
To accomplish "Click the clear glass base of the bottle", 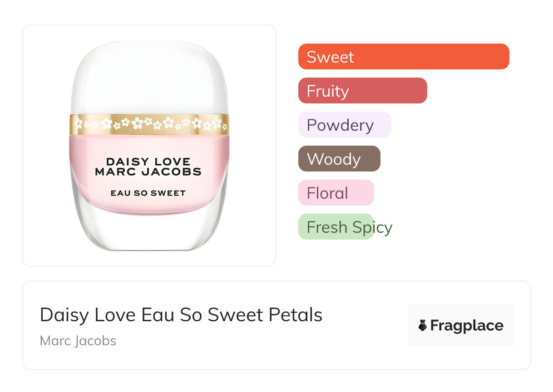I will [149, 231].
